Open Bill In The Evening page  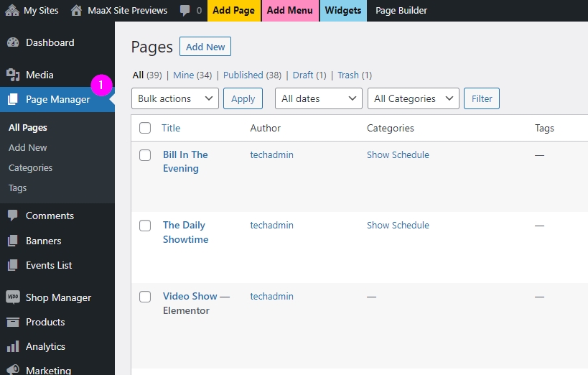(185, 162)
